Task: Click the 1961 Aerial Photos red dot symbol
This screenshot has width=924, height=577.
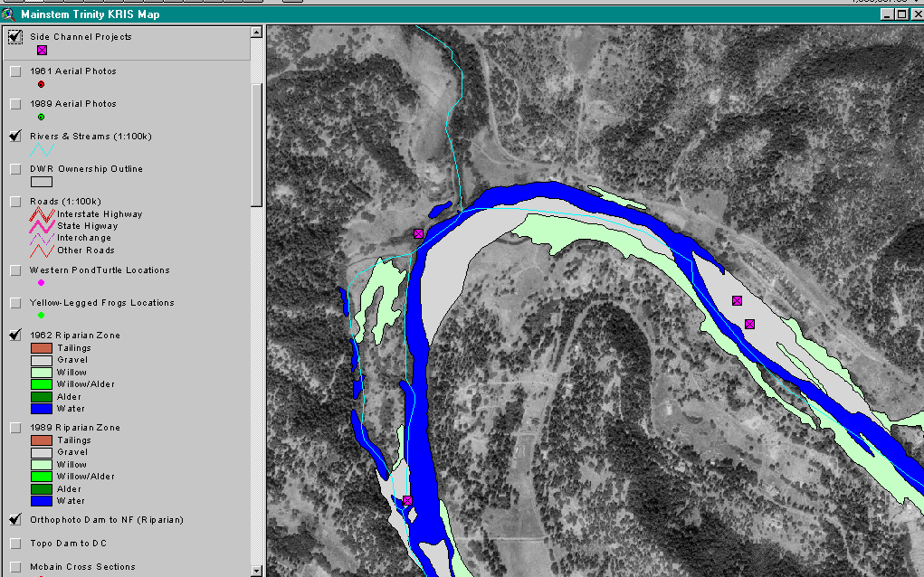Action: [42, 84]
